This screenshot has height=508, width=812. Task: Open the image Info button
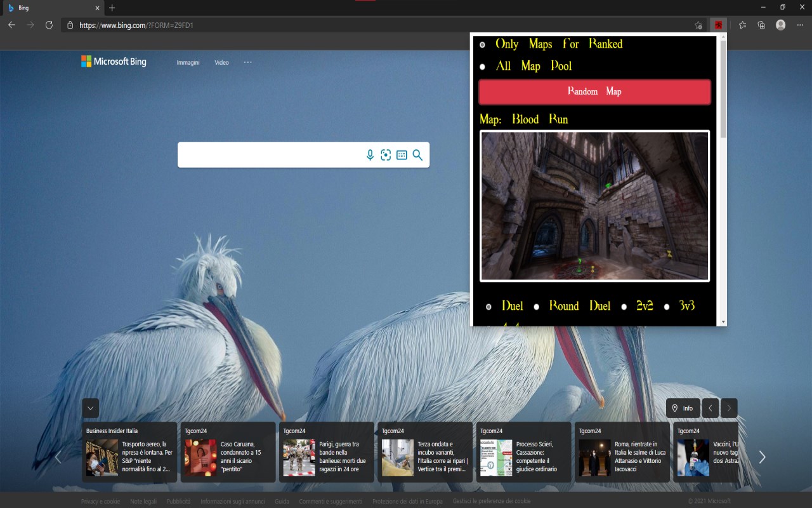click(683, 408)
